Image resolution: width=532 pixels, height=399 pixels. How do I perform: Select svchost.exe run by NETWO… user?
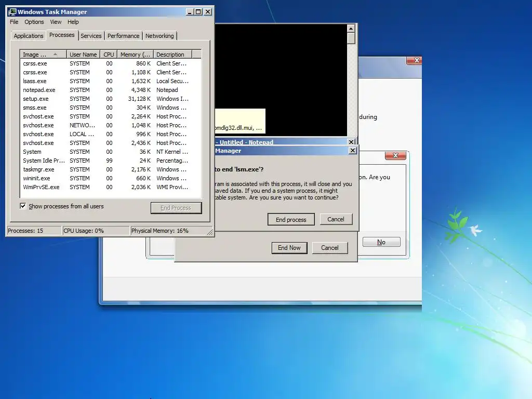111,125
